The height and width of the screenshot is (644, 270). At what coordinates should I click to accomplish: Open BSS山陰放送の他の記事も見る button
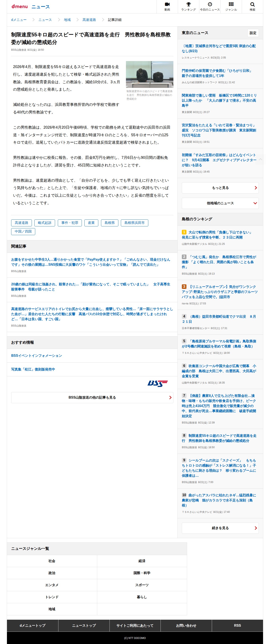pos(92,398)
